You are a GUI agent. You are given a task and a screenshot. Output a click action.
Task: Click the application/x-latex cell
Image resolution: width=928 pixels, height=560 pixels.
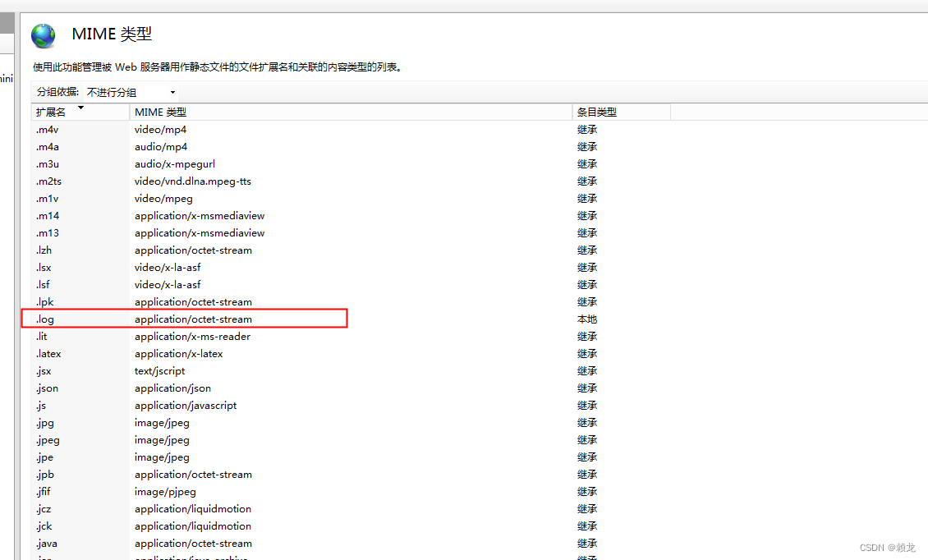(x=179, y=353)
